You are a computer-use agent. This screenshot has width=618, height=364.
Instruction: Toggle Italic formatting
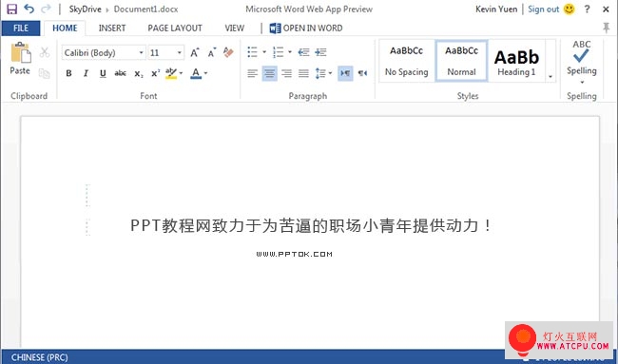(x=86, y=73)
